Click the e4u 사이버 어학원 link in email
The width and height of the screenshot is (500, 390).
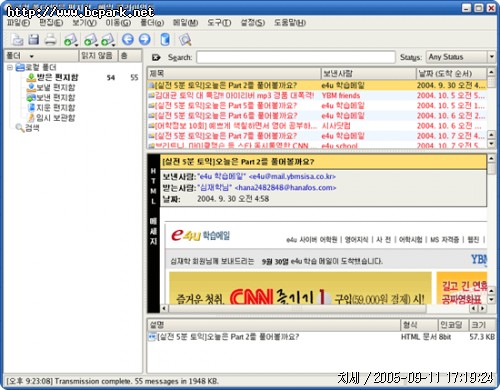click(312, 239)
